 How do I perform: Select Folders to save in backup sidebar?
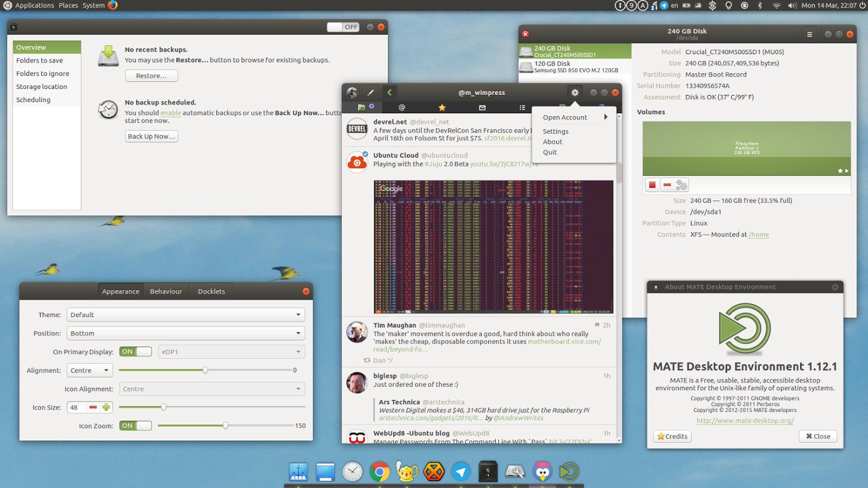click(47, 61)
